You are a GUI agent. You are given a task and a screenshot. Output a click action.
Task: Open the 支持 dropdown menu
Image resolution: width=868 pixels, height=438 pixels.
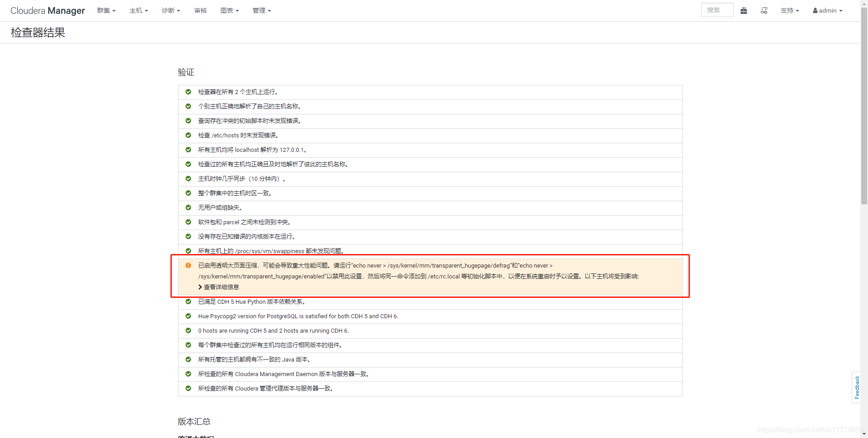point(790,10)
